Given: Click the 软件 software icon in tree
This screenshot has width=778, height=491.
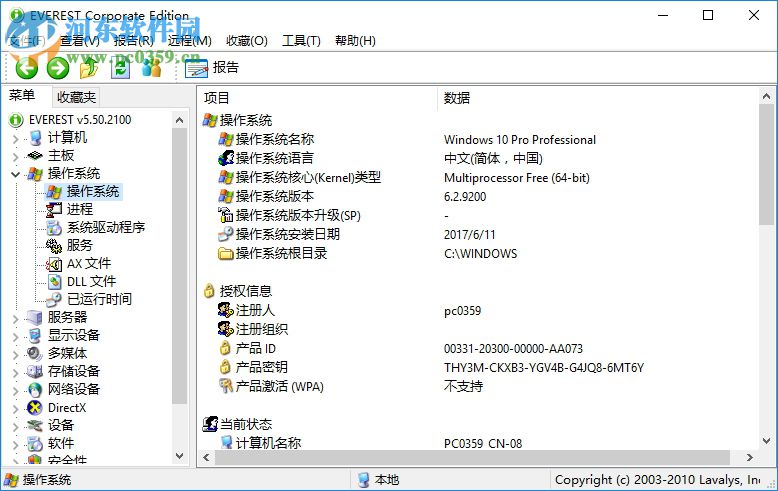Looking at the screenshot, I should [x=35, y=443].
